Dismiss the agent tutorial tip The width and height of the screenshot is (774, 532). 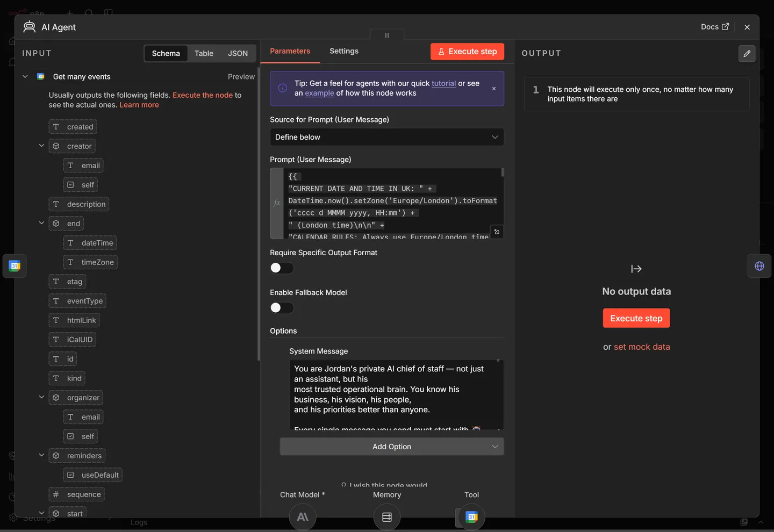coord(494,89)
